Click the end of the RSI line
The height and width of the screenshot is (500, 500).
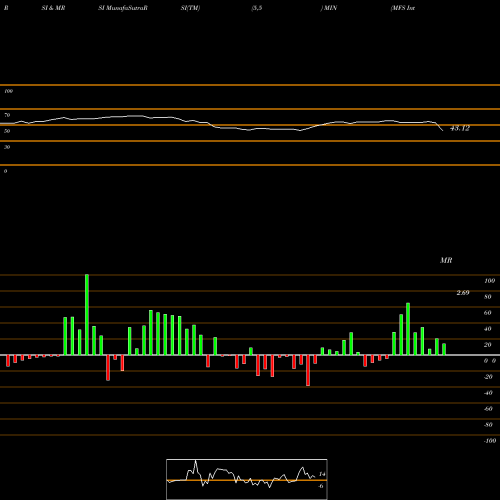443,130
